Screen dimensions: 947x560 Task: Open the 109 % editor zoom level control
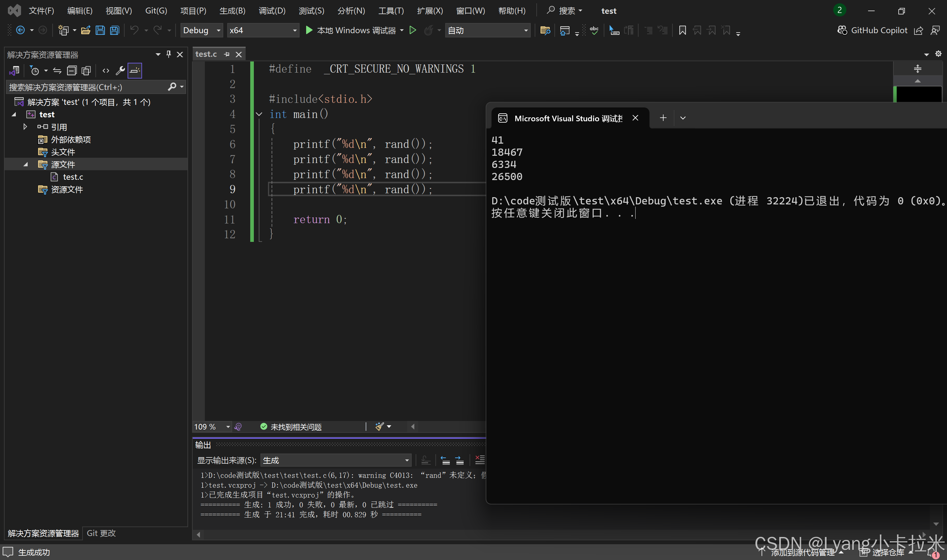click(x=212, y=427)
